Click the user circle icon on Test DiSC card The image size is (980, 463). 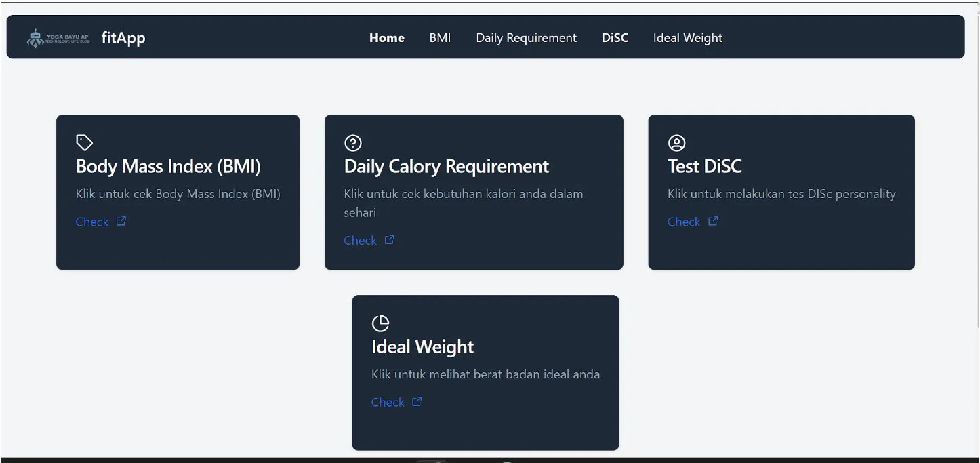pos(676,143)
